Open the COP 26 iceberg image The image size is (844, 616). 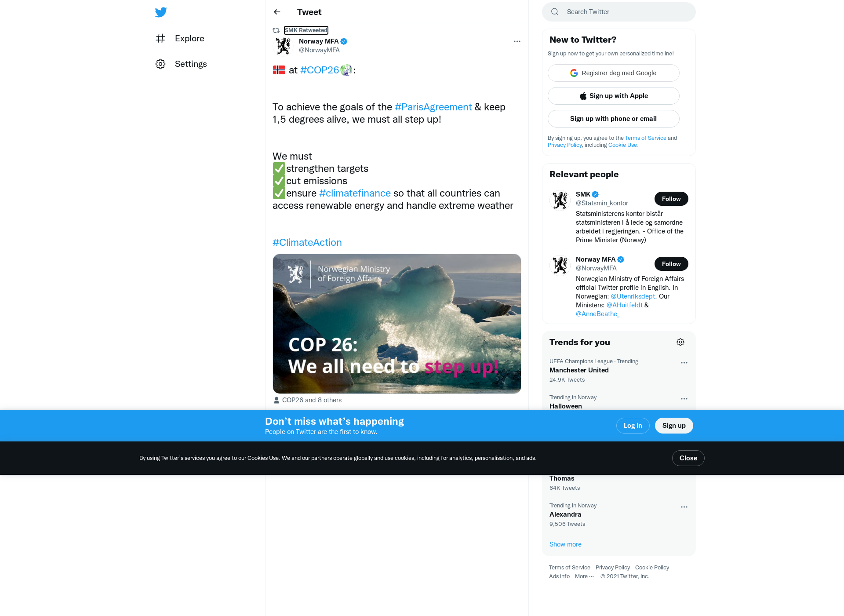(x=397, y=324)
